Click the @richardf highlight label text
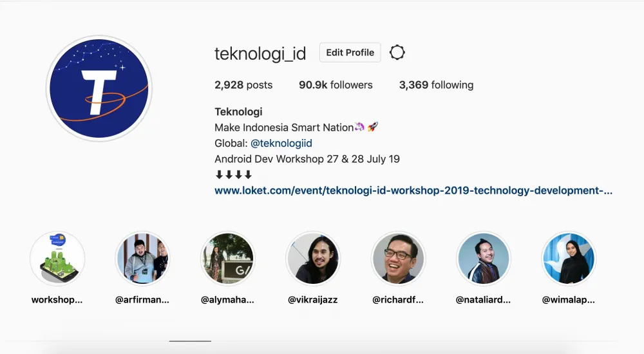Screen dimensions: 644x354 click(398, 300)
